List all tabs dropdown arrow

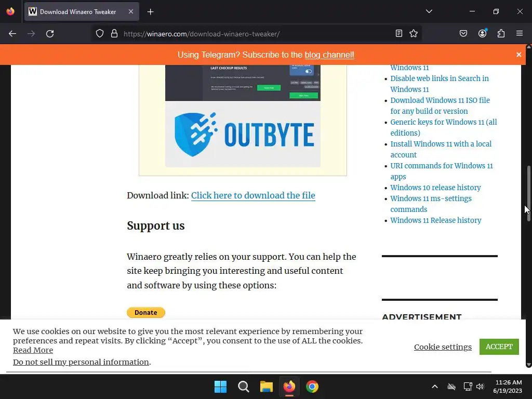429,11
